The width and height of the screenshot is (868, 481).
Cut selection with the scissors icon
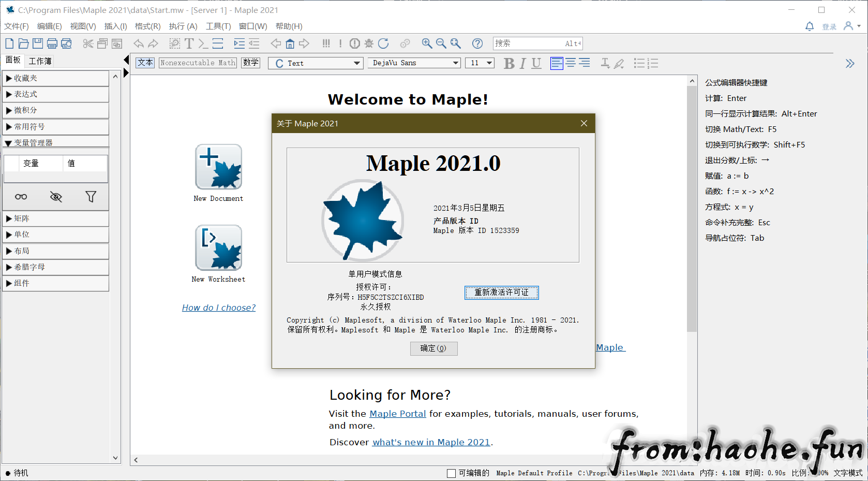[88, 43]
